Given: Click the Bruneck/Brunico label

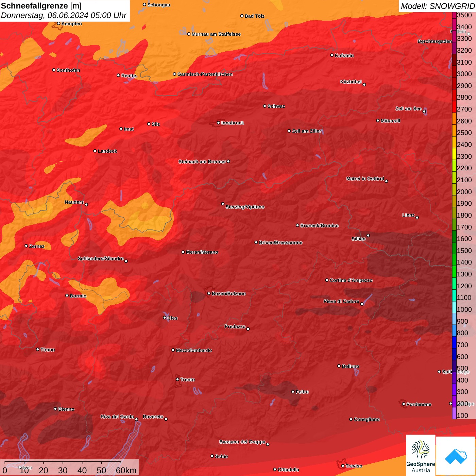Looking at the screenshot, I should pos(319,225).
